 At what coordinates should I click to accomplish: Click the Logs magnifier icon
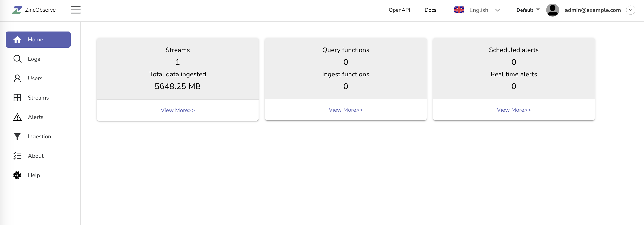pyautogui.click(x=17, y=59)
